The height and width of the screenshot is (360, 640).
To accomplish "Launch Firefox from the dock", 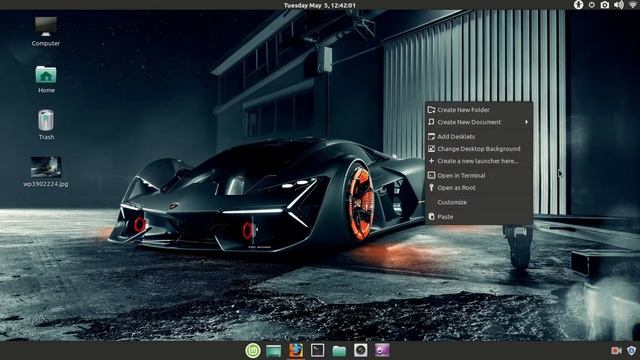I will 296,350.
